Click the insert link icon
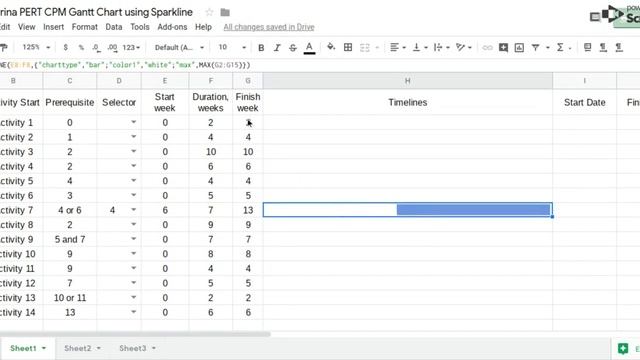Image resolution: width=640 pixels, height=360 pixels. [487, 48]
